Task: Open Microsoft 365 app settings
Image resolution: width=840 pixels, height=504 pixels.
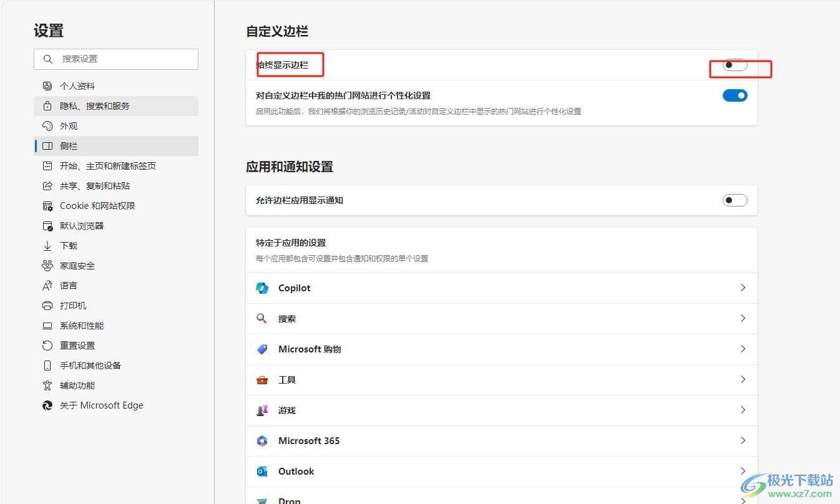Action: [502, 441]
